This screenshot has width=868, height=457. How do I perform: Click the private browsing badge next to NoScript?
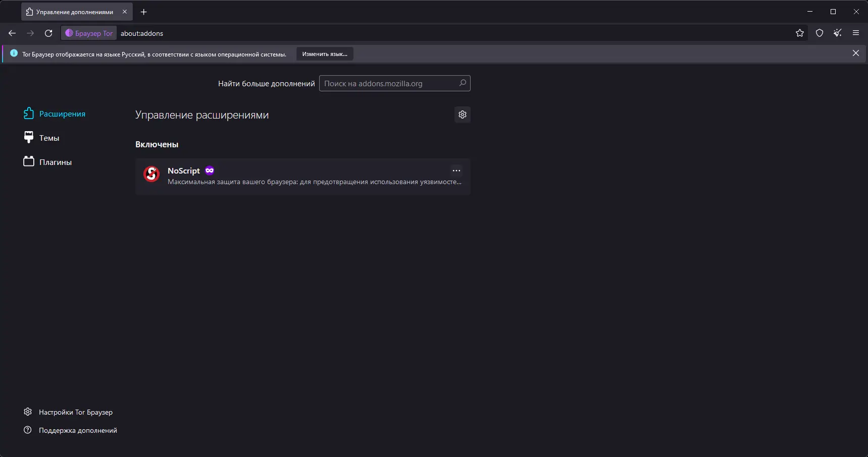(x=210, y=170)
